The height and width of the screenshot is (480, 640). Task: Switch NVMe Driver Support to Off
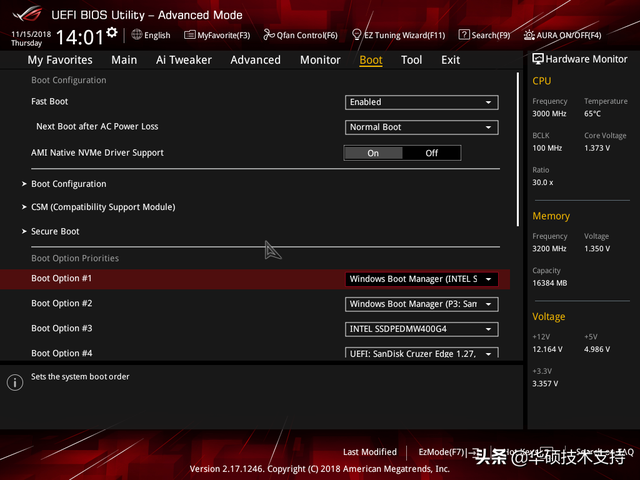[x=431, y=153]
